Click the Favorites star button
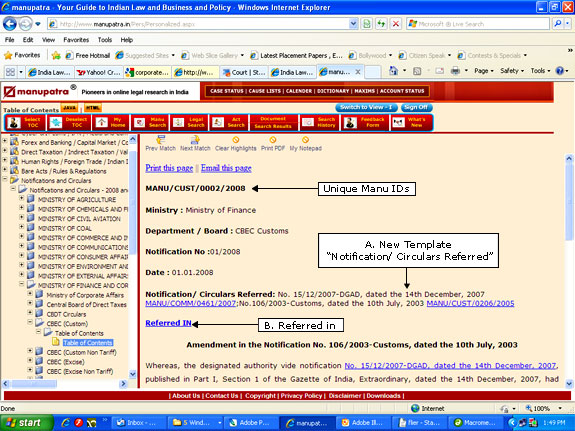The image size is (575, 431). [22, 55]
